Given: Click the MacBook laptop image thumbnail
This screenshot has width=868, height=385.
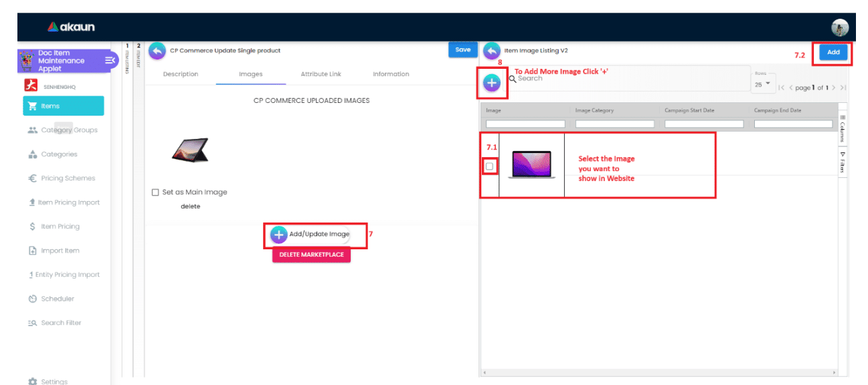Looking at the screenshot, I should 531,164.
